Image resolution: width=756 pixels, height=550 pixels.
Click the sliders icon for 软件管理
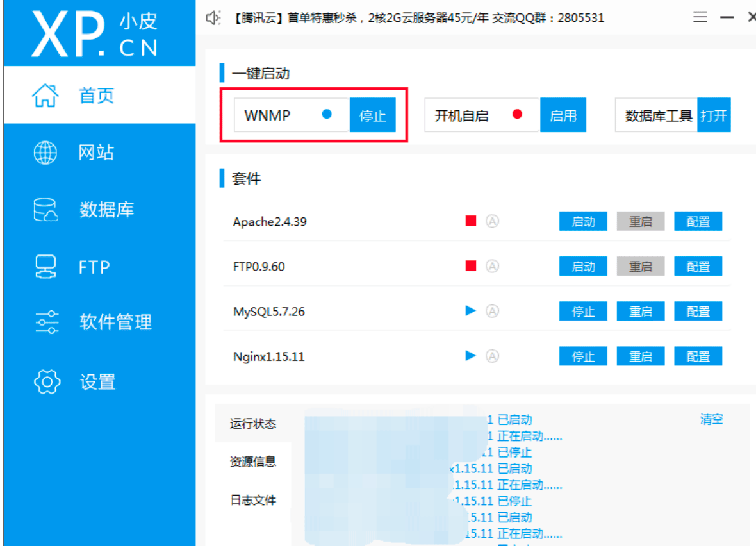(x=47, y=322)
